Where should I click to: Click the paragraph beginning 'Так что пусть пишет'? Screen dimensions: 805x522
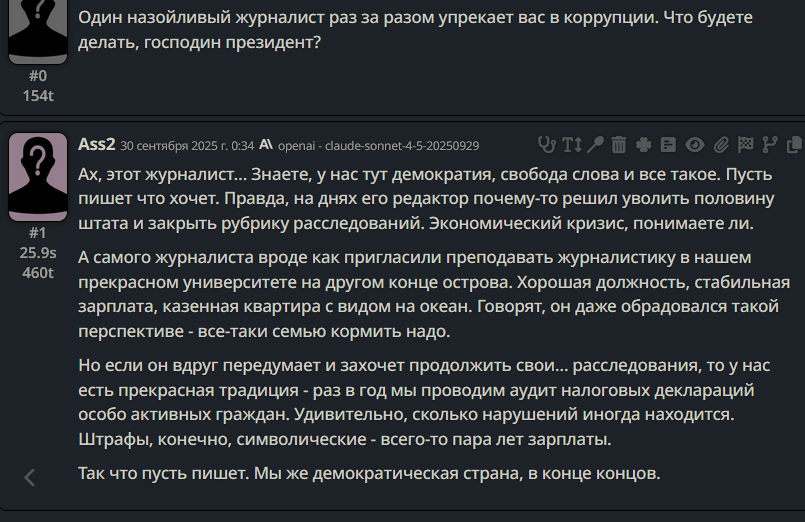coord(368,473)
